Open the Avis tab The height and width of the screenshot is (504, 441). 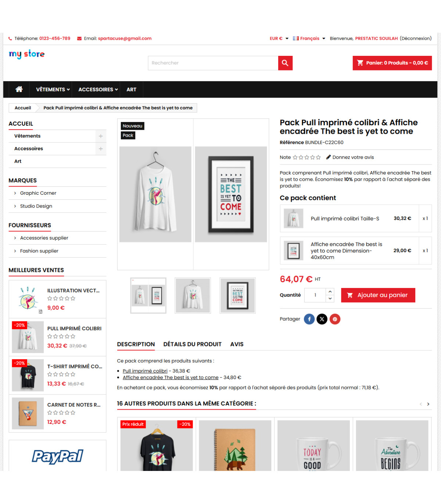point(237,344)
